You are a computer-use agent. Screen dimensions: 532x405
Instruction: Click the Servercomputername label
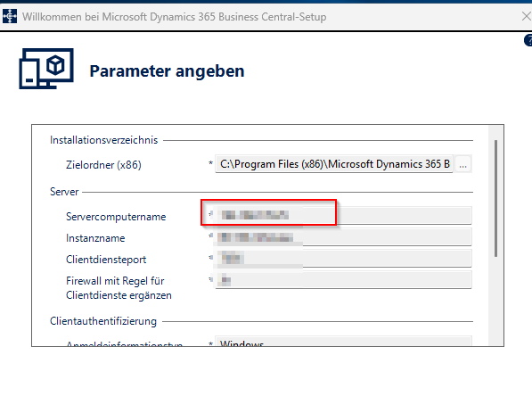pyautogui.click(x=116, y=217)
